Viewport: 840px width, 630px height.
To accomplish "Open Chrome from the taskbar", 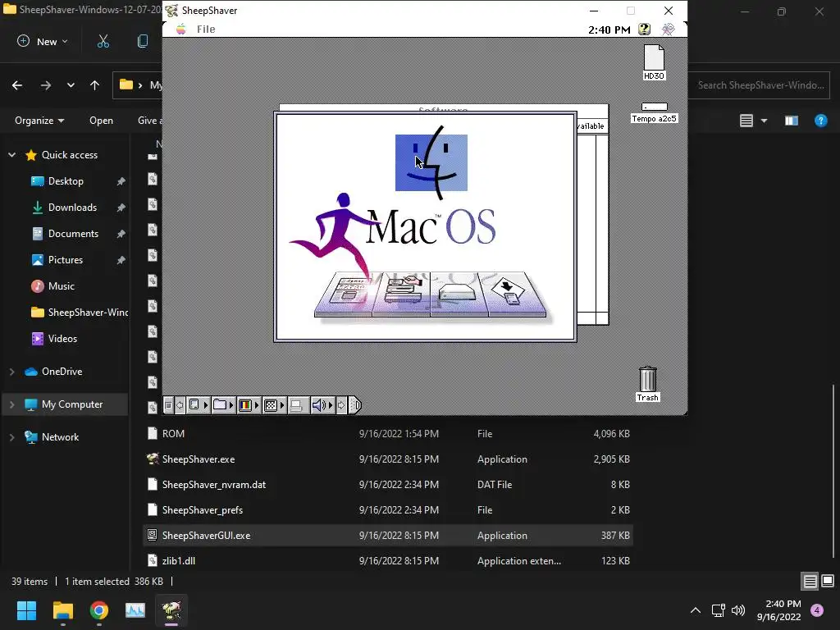I will pos(99,610).
